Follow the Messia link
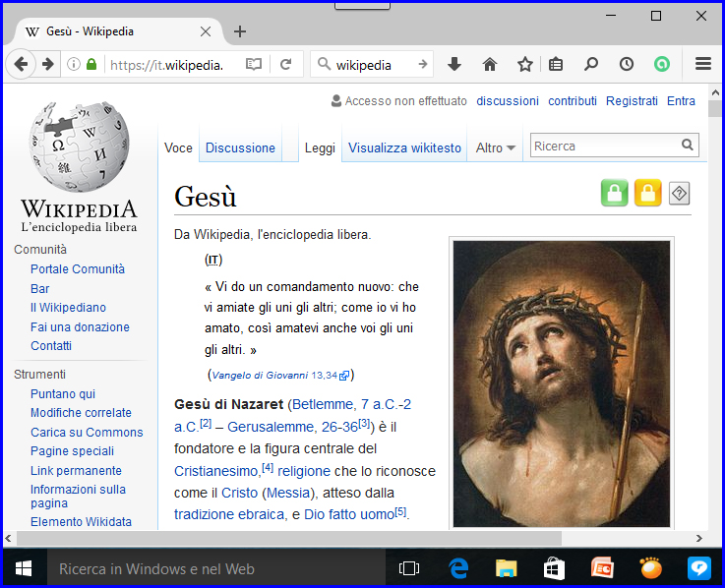 click(288, 493)
